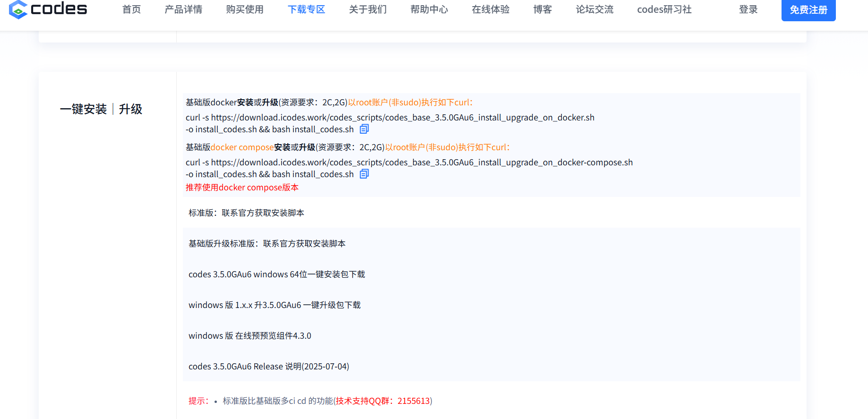
Task: Open codes 3.5.0GAu6 Release 说明
Action: (x=269, y=367)
